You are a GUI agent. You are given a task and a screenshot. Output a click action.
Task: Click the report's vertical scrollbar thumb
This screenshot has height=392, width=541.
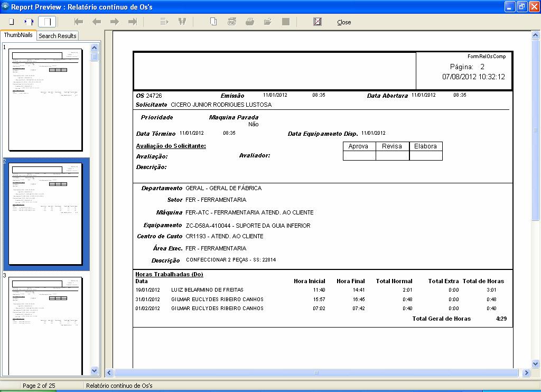[x=535, y=129]
